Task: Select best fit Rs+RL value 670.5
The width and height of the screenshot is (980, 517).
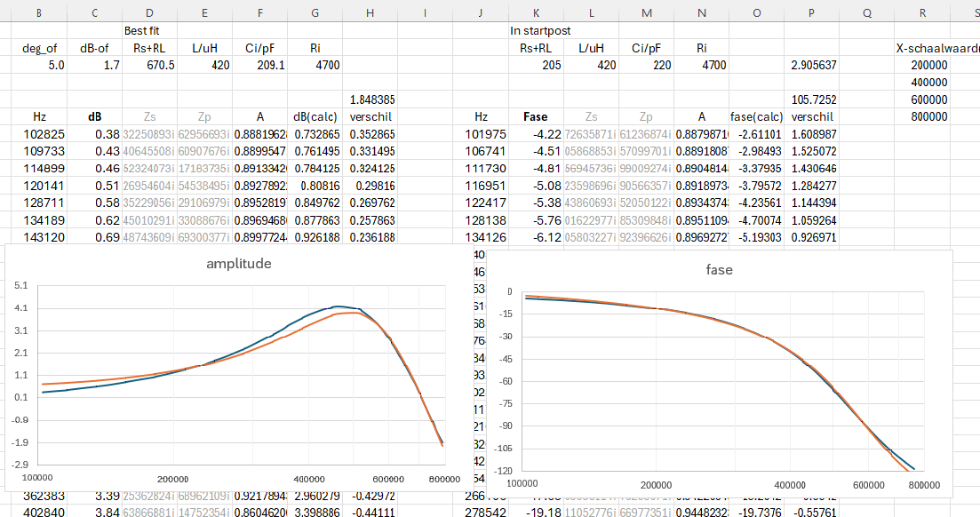Action: (149, 65)
